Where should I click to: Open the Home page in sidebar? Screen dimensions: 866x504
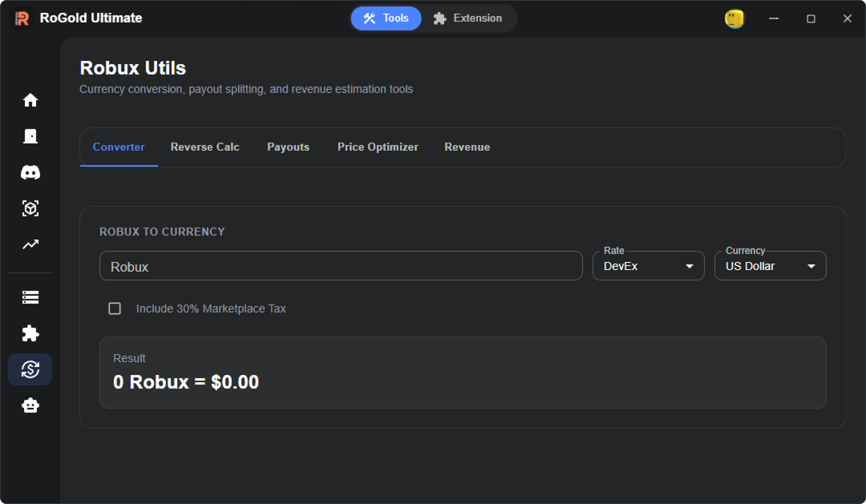click(x=30, y=100)
